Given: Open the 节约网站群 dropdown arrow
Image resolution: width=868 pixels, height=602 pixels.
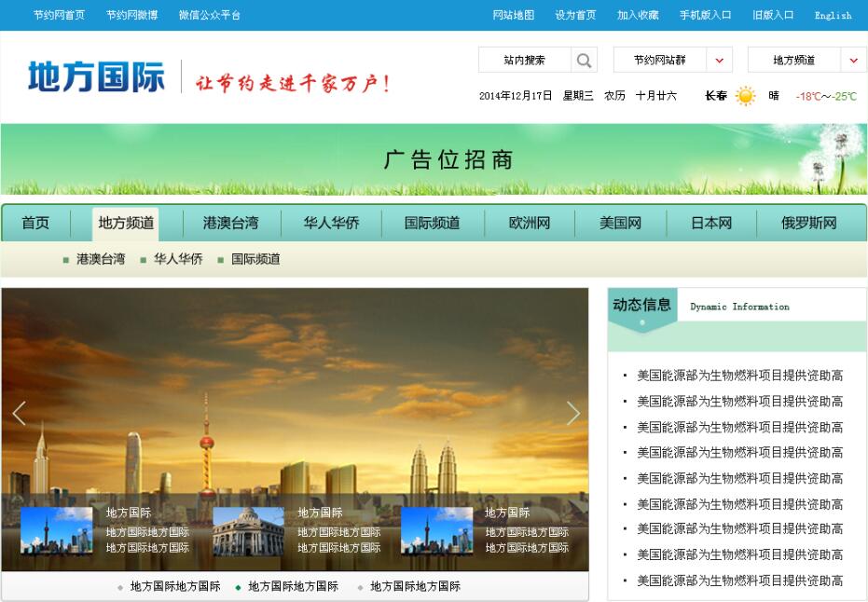Looking at the screenshot, I should [719, 60].
